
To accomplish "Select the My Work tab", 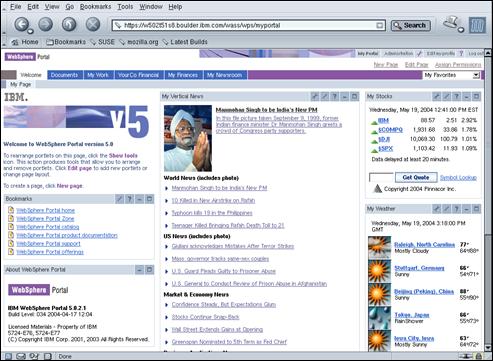I will (x=98, y=75).
